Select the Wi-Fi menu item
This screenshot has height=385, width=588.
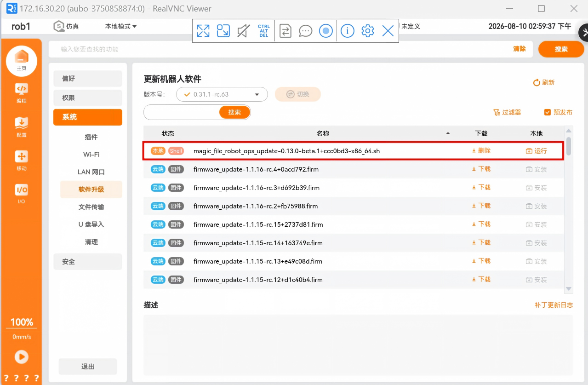[91, 155]
